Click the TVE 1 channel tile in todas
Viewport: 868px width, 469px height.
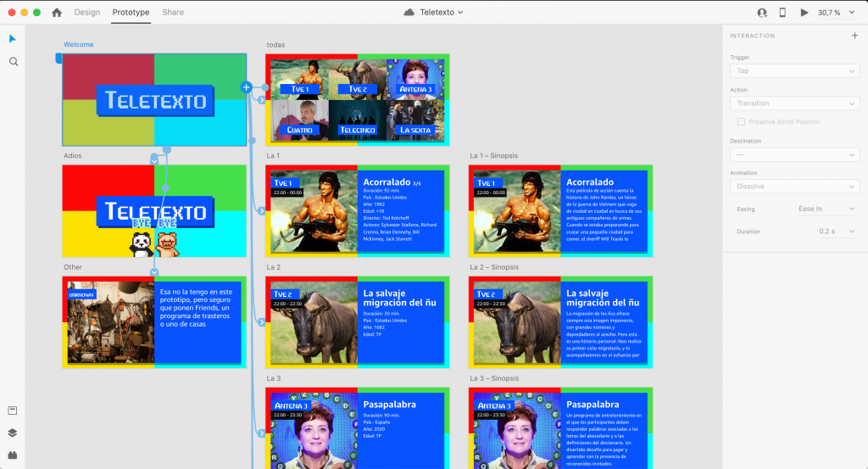[x=299, y=79]
